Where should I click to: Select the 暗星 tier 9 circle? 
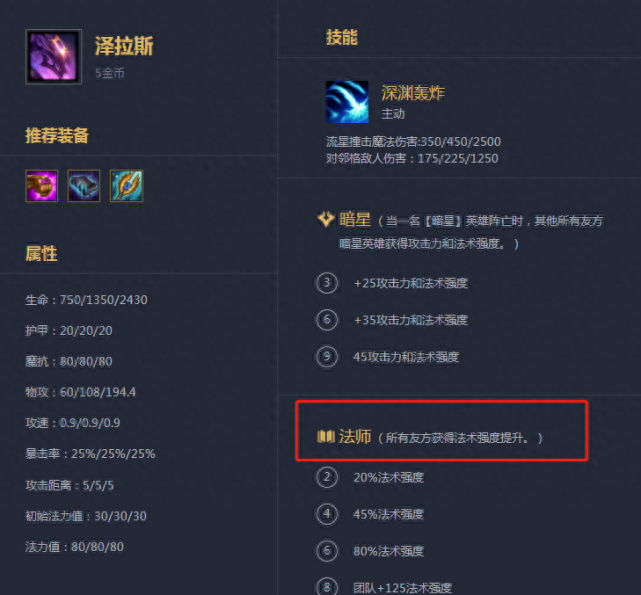(327, 357)
